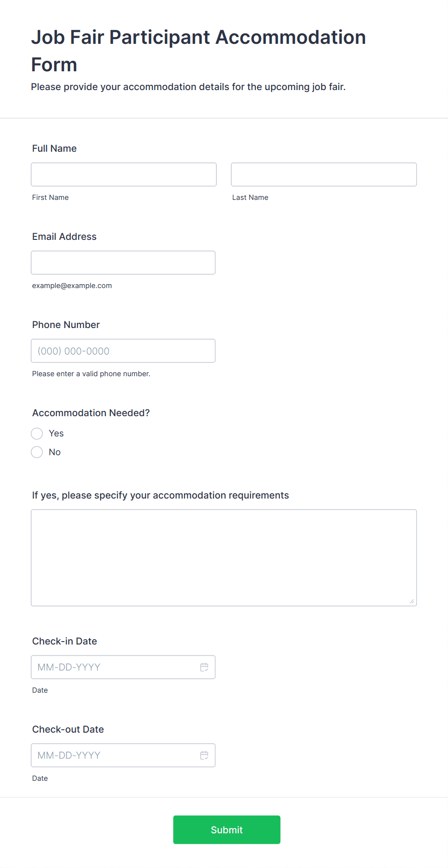Click the Check-out Date MM-DD-YYYY field

pyautogui.click(x=123, y=755)
